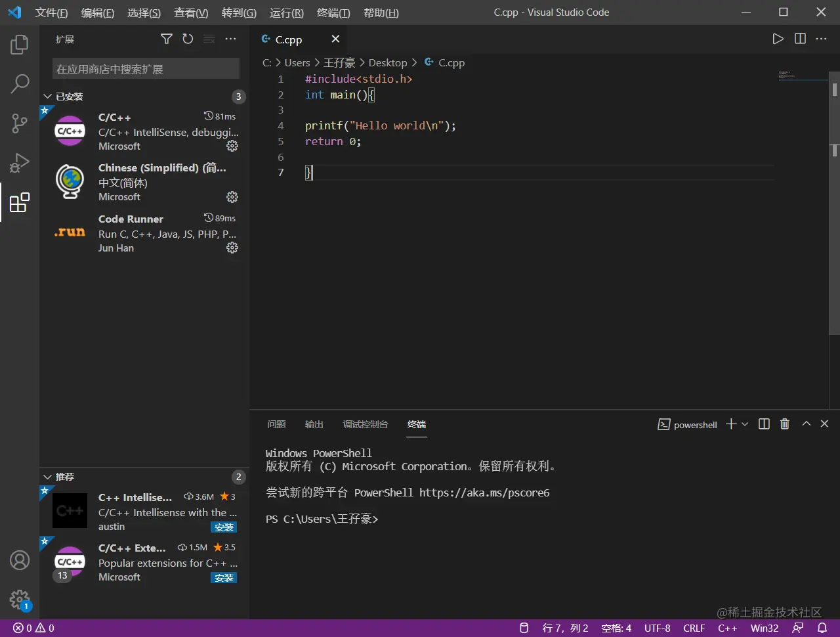Close the terminal panel
Image resolution: width=840 pixels, height=637 pixels.
coord(825,424)
